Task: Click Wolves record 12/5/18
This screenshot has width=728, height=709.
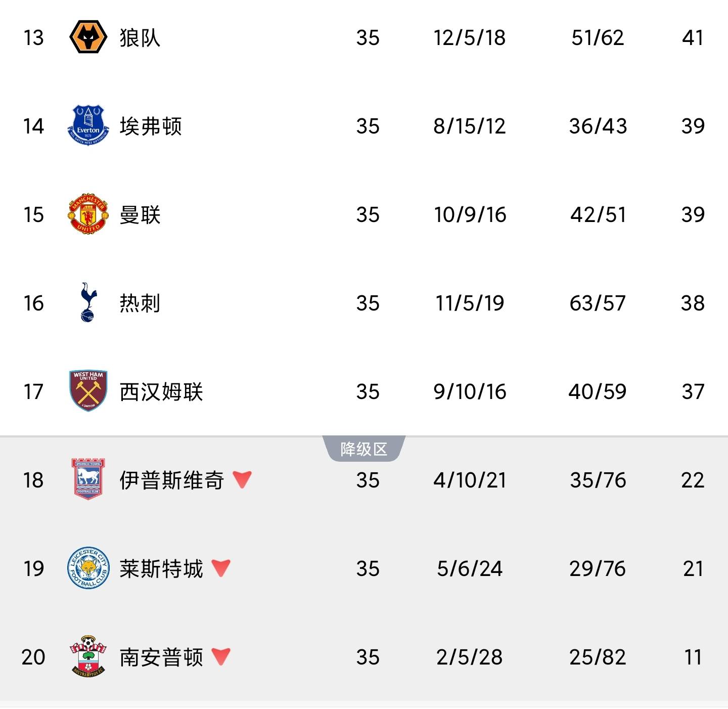Action: pos(469,38)
